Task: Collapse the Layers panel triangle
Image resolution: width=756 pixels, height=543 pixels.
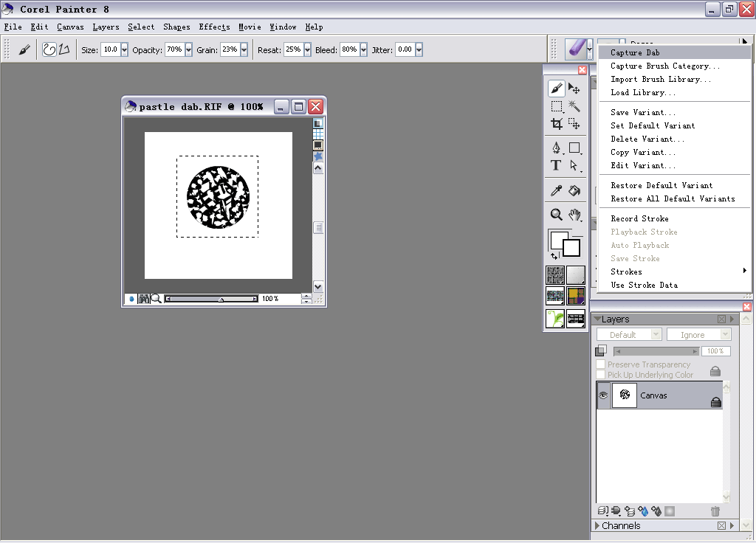Action: [x=597, y=319]
